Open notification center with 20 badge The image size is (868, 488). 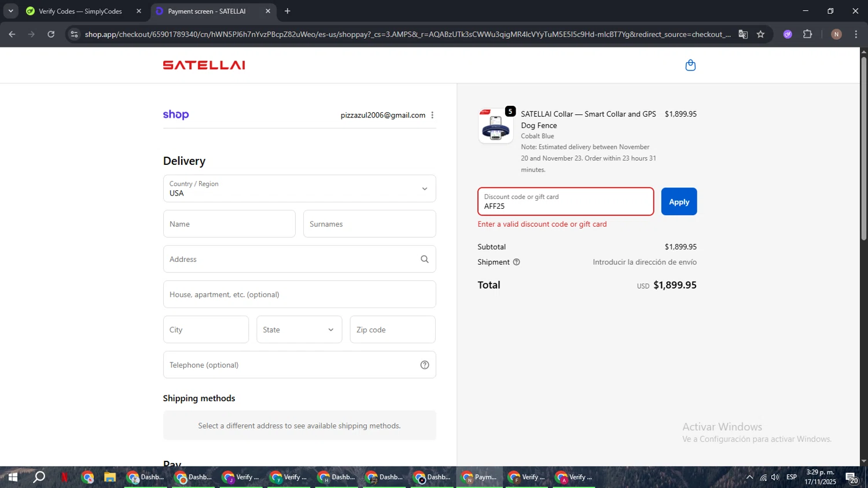coord(852,477)
